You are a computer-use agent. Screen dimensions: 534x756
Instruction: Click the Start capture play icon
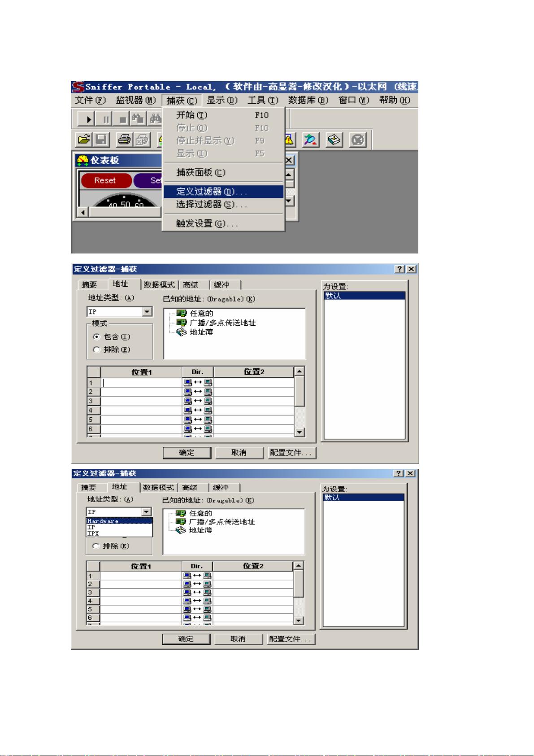pyautogui.click(x=89, y=119)
